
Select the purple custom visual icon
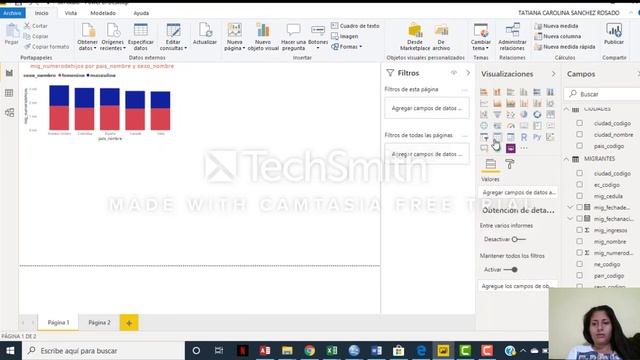coord(511,148)
